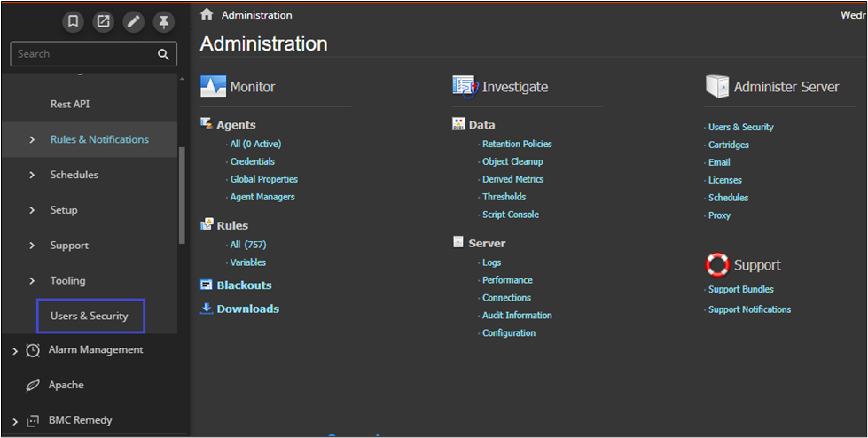Click the open-in-new-window icon
This screenshot has width=868, height=438.
[x=104, y=22]
